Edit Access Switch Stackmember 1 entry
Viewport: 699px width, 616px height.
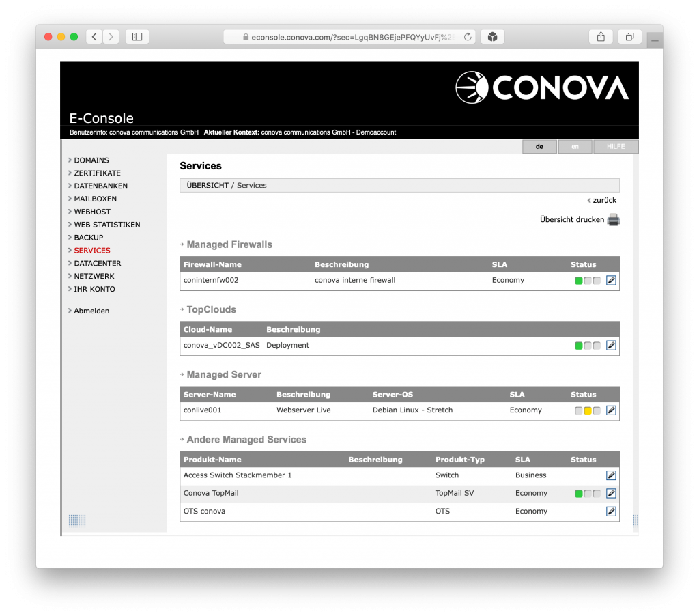611,475
